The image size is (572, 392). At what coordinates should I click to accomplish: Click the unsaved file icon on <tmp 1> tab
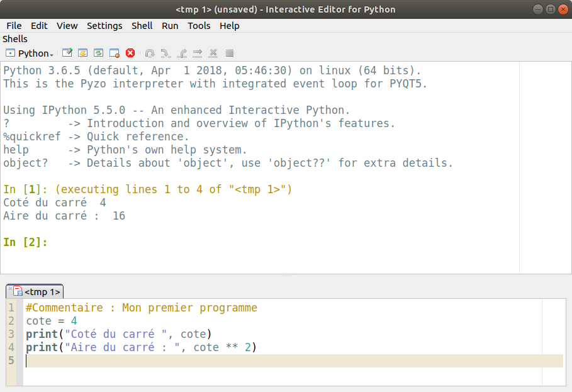(x=18, y=291)
